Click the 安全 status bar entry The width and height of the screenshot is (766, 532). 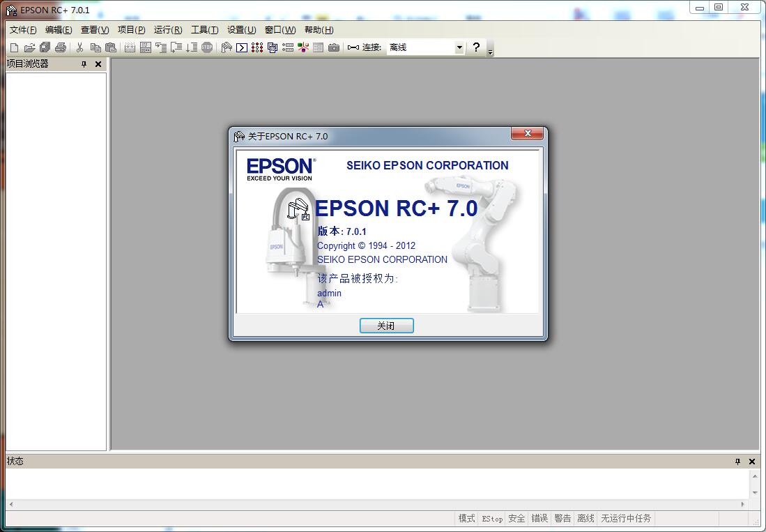(x=516, y=518)
